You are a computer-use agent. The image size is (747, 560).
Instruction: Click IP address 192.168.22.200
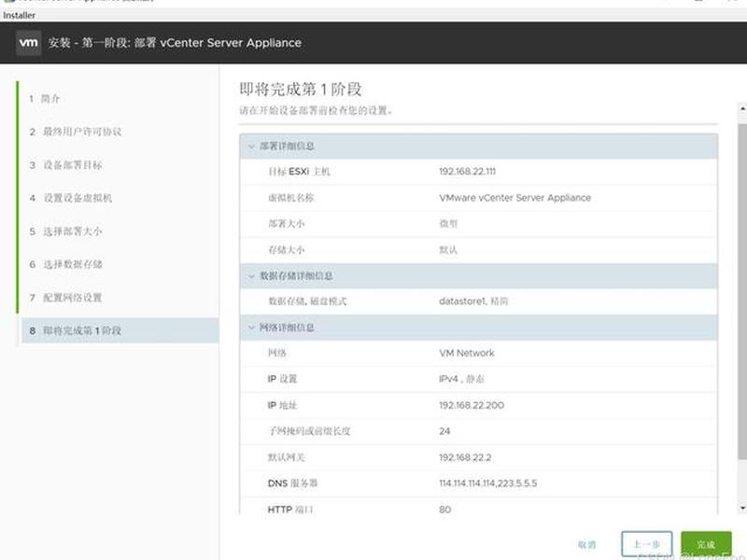coord(472,405)
